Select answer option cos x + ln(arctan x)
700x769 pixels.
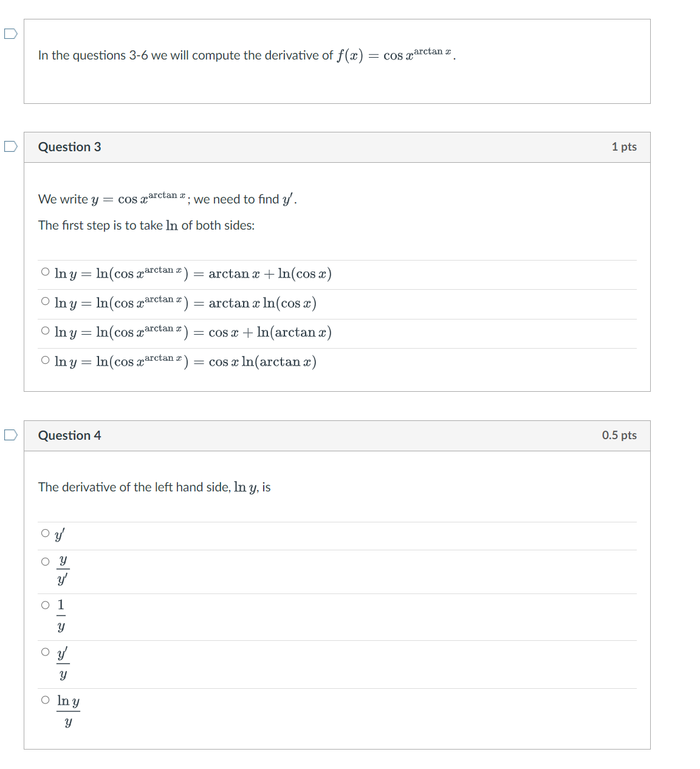click(x=45, y=330)
